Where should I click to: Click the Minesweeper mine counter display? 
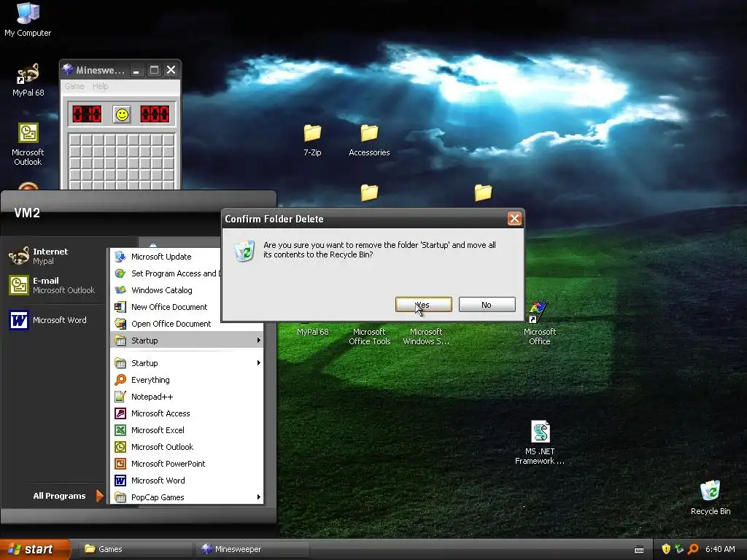click(87, 114)
